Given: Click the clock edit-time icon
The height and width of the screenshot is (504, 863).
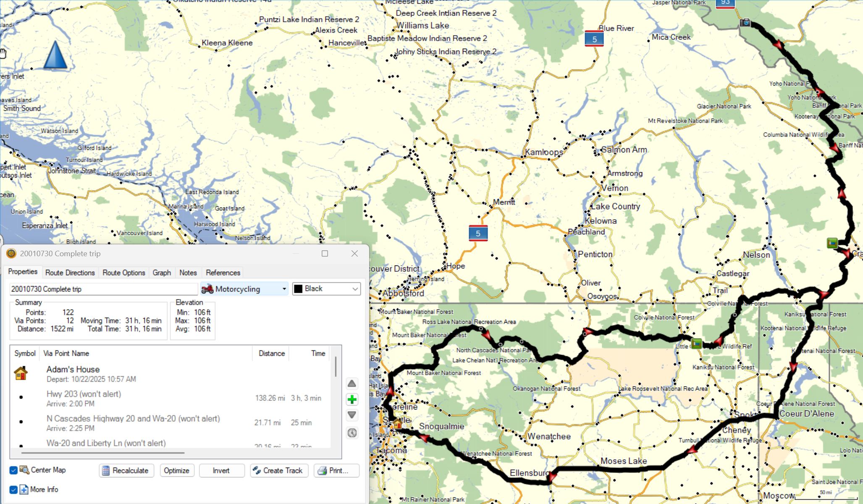Looking at the screenshot, I should [x=352, y=433].
